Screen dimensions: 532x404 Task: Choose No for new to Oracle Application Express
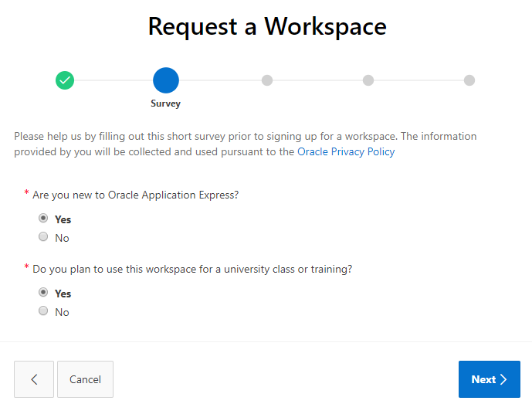coord(43,237)
